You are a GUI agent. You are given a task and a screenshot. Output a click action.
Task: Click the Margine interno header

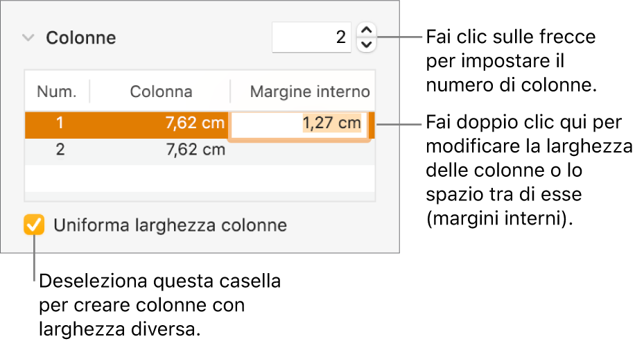pyautogui.click(x=309, y=92)
